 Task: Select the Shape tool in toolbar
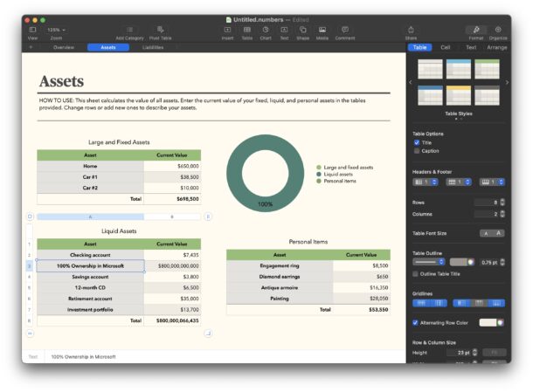coord(302,30)
